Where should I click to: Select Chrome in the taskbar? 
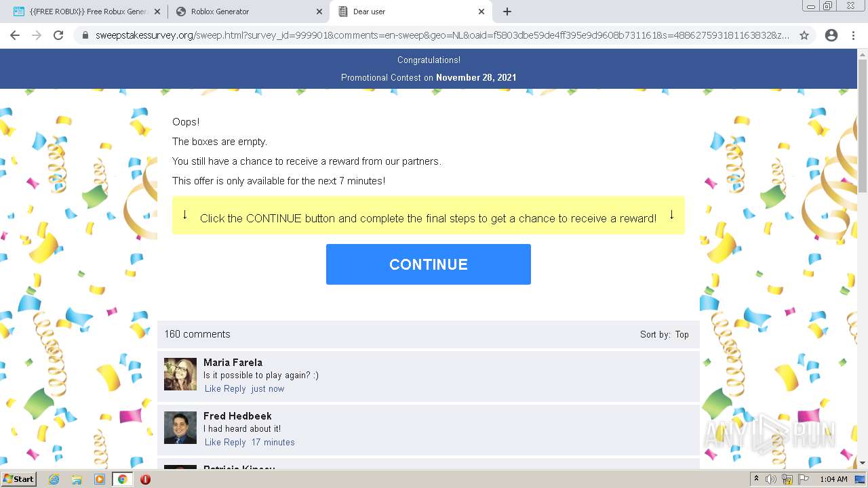(122, 479)
